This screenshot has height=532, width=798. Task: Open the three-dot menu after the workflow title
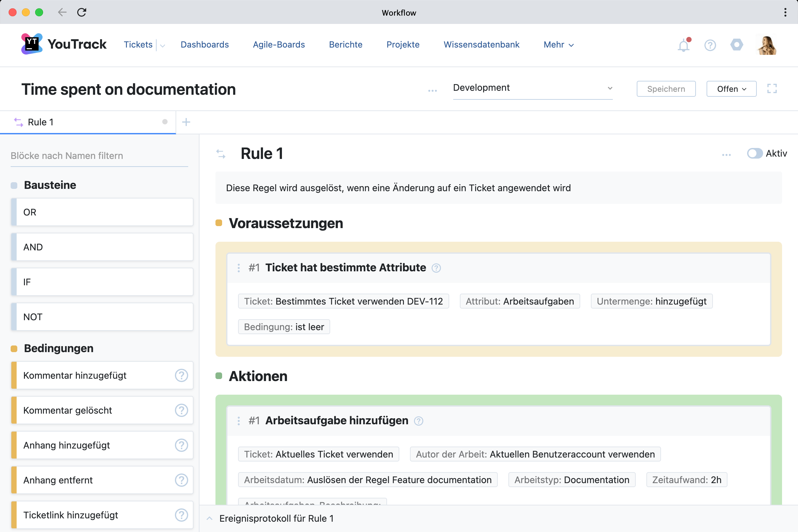(x=432, y=90)
